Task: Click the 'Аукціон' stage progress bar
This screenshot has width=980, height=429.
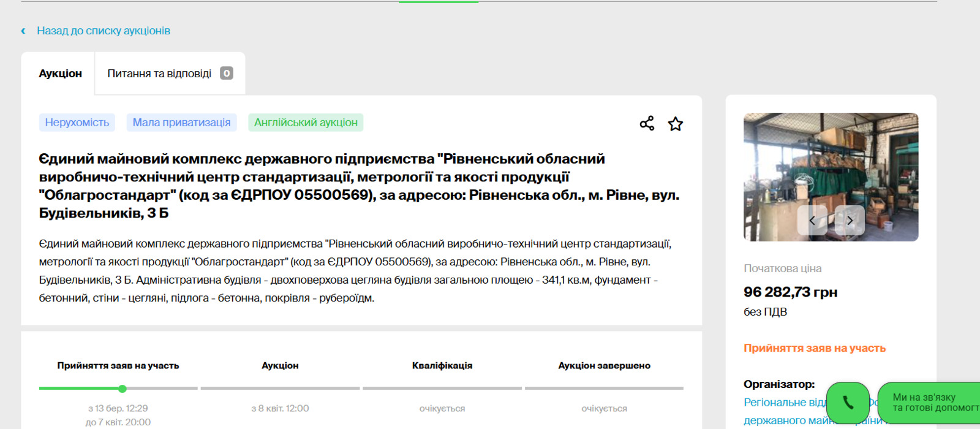Action: pos(280,388)
